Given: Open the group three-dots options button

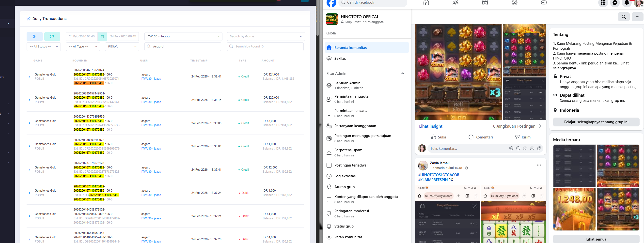Looking at the screenshot, I should click(x=637, y=17).
